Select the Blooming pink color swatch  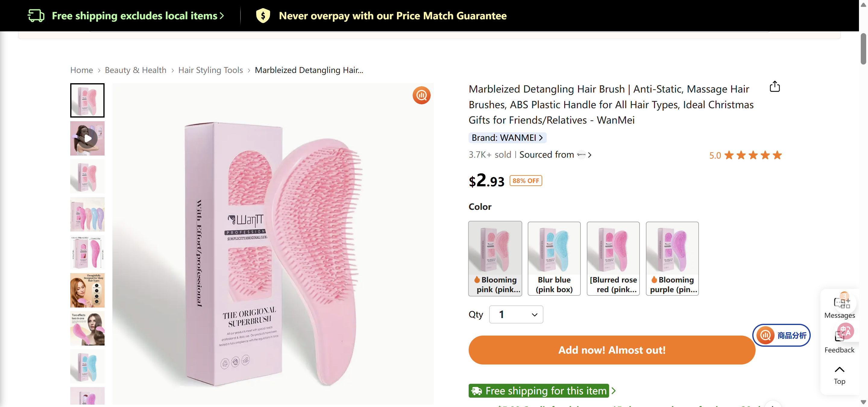(x=495, y=259)
